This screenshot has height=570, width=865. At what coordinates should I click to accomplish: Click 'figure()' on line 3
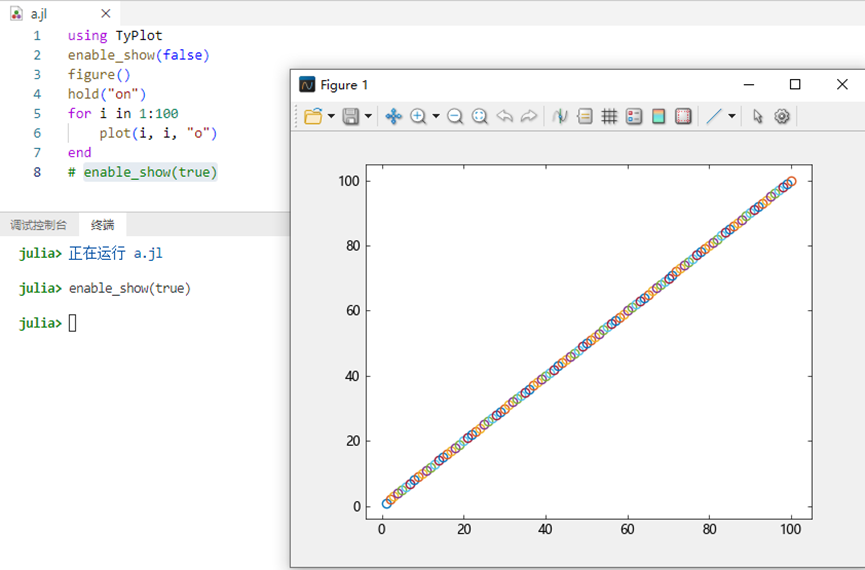tap(99, 74)
